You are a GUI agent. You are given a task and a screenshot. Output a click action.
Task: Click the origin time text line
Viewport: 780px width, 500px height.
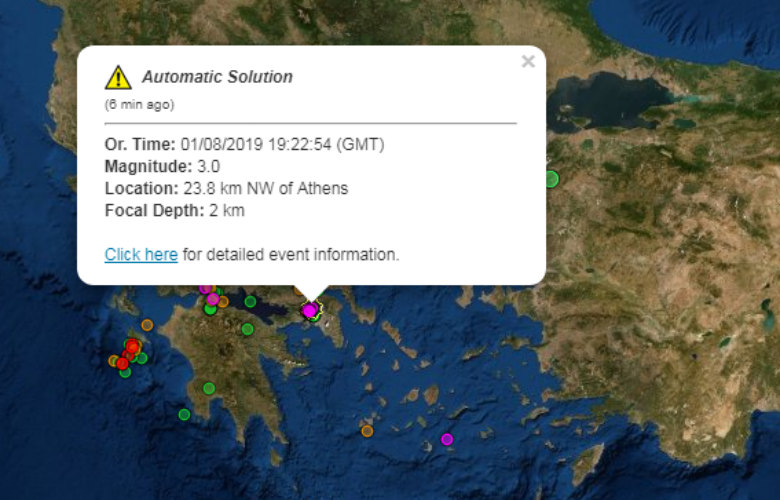coord(244,145)
